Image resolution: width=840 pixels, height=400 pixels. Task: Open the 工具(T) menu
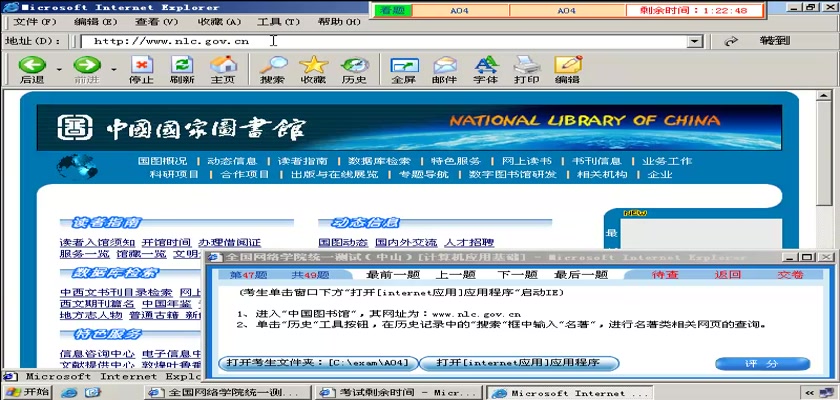click(279, 21)
